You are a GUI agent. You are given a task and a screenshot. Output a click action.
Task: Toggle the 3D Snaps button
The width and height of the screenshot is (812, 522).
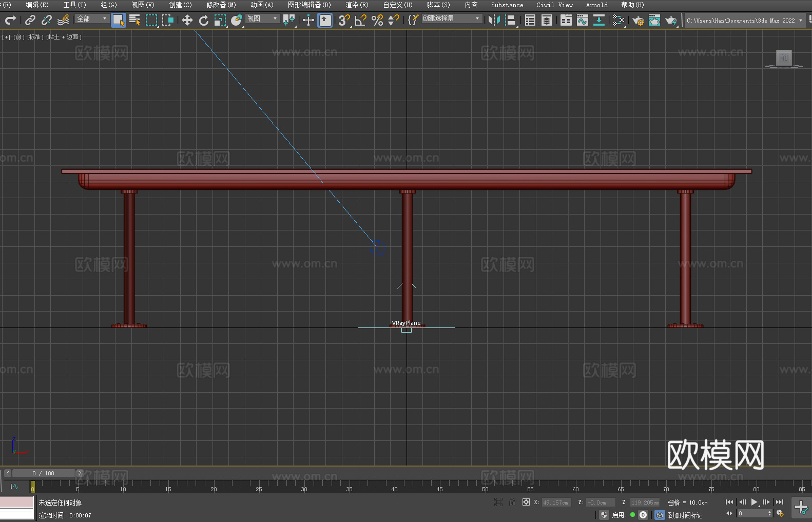pyautogui.click(x=344, y=20)
